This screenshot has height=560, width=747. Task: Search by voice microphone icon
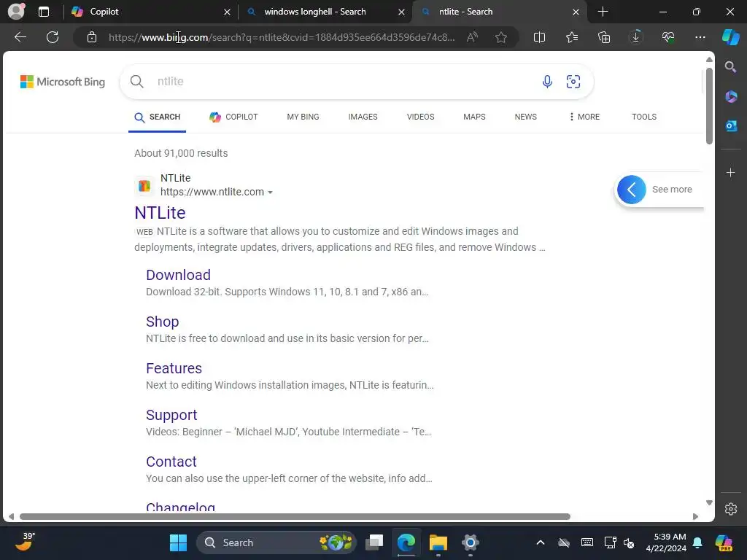tap(547, 82)
